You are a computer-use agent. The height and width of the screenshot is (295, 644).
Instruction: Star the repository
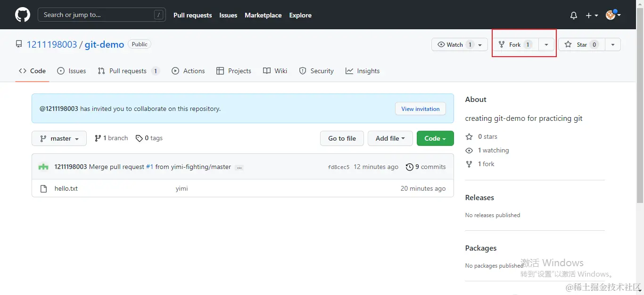pyautogui.click(x=582, y=44)
